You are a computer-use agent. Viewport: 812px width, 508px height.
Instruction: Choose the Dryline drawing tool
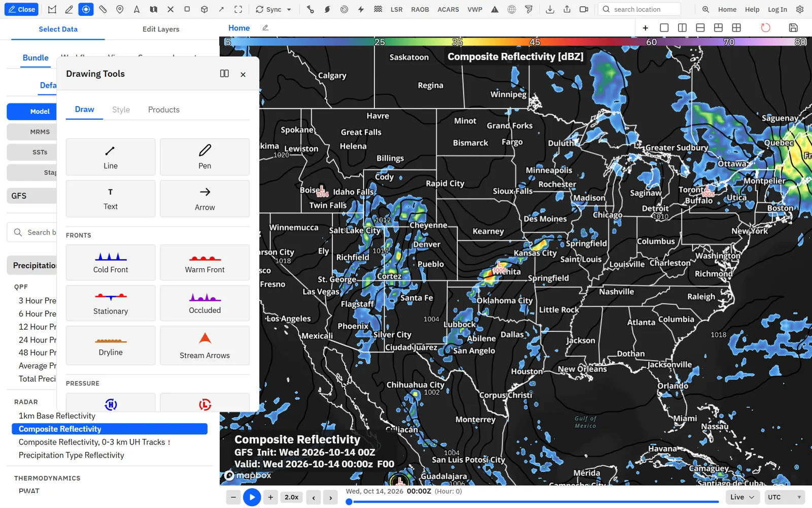(x=111, y=345)
